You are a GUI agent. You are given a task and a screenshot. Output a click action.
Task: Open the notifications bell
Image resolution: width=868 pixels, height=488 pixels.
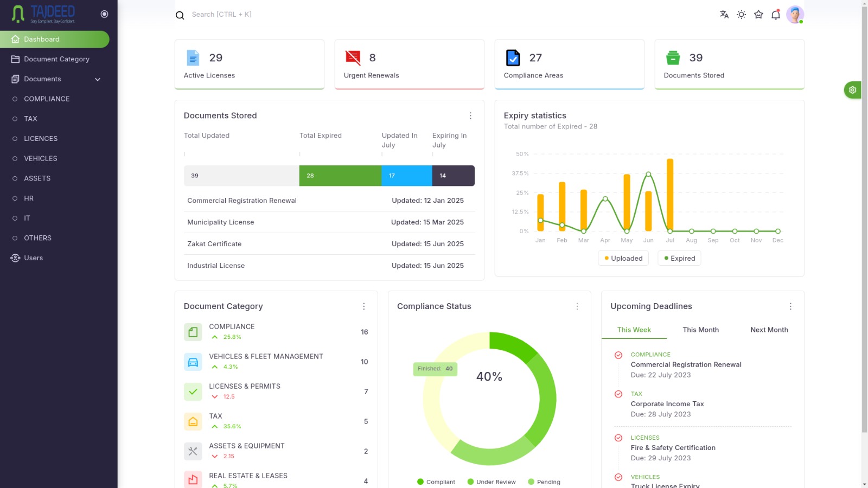click(x=776, y=15)
